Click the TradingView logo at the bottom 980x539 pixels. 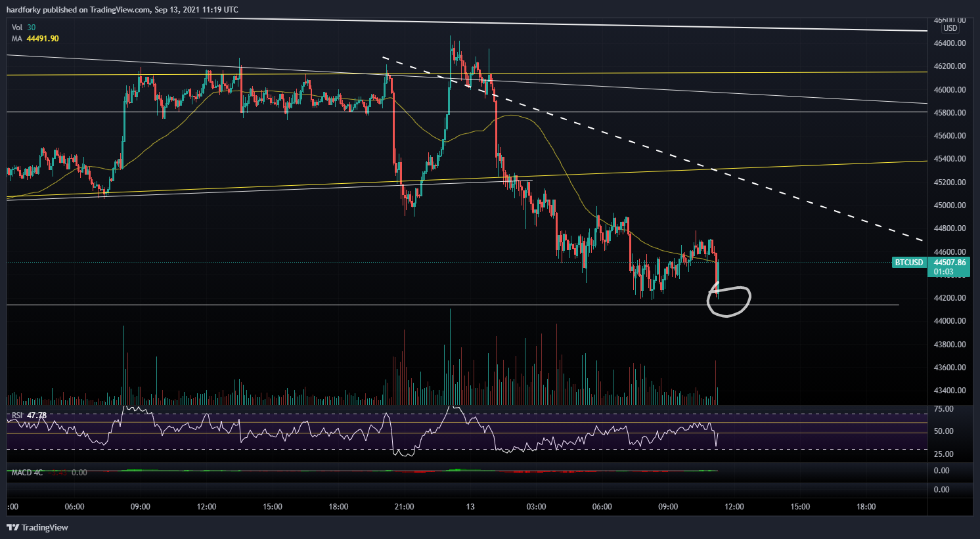(x=37, y=527)
